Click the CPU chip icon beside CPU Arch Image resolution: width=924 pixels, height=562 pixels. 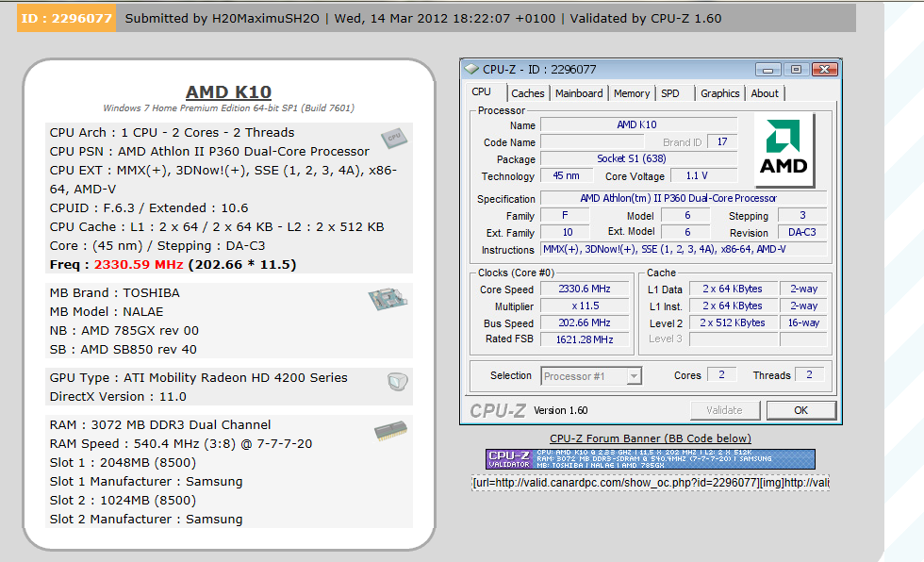click(x=394, y=138)
